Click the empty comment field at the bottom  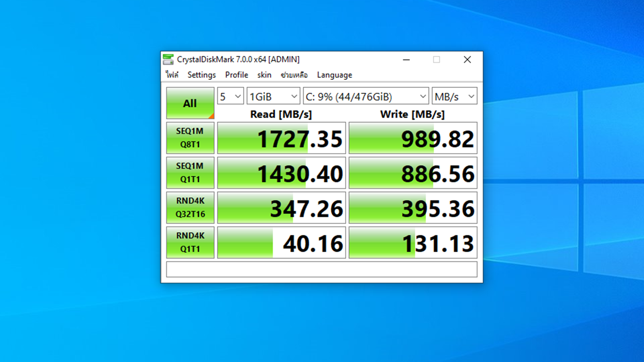[322, 269]
